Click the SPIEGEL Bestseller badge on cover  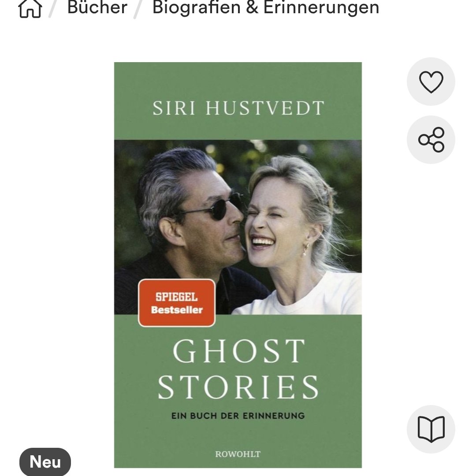pyautogui.click(x=177, y=303)
